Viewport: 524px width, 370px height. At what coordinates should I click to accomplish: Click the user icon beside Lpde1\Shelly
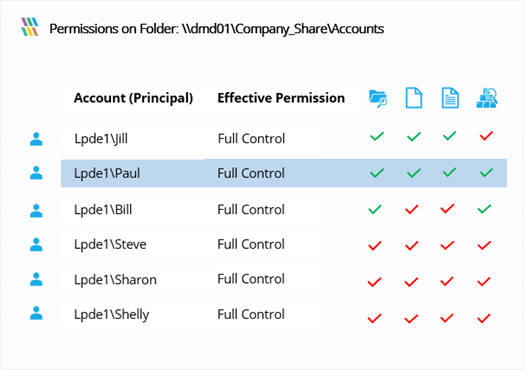tap(36, 313)
